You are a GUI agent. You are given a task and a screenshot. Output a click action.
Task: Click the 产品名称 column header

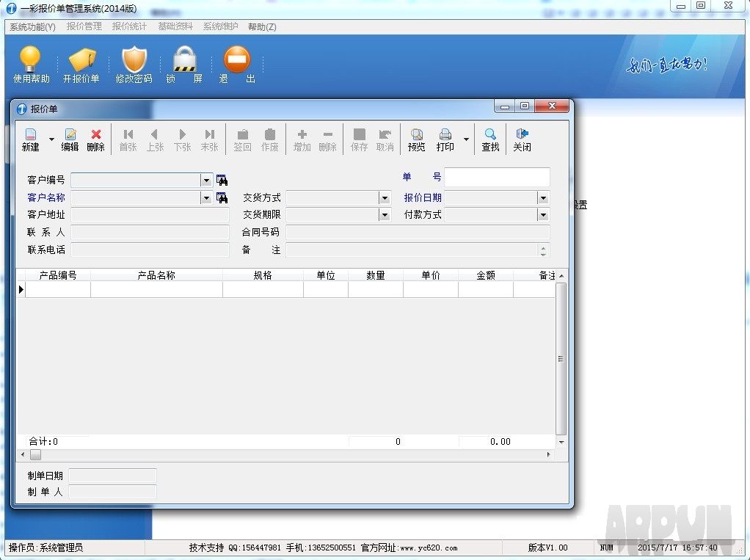156,275
